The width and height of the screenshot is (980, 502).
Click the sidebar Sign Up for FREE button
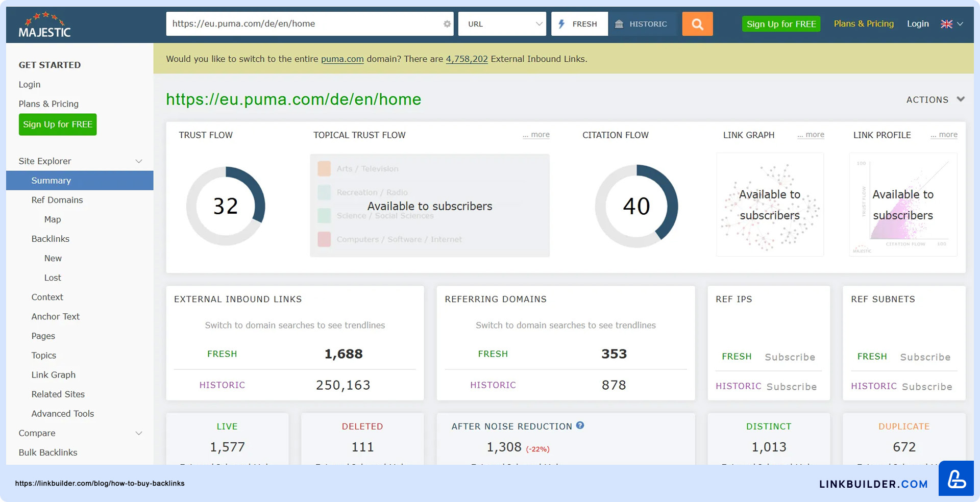(x=58, y=124)
